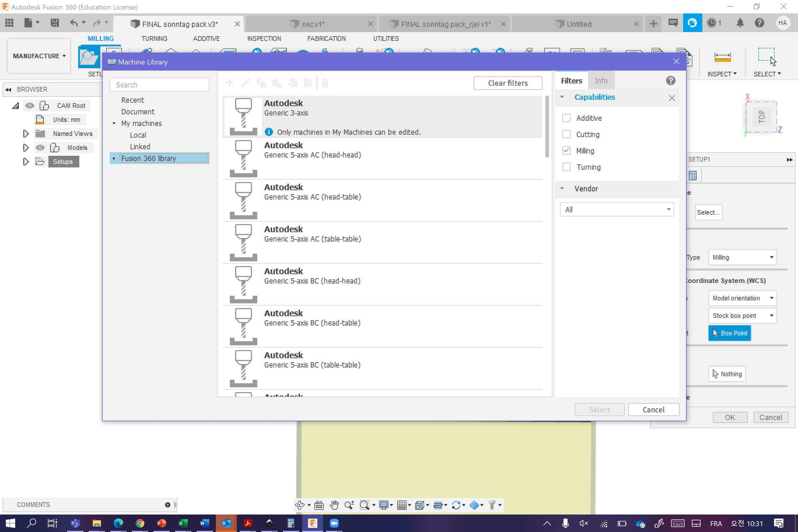This screenshot has width=798, height=532.
Task: Open the Data Panel grid icon
Action: [9, 23]
